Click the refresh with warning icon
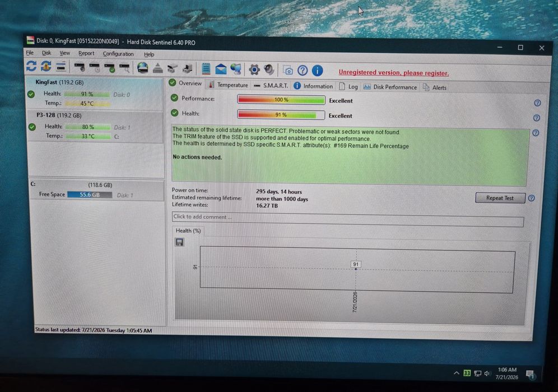Screen dimensions: 558x392 point(46,66)
